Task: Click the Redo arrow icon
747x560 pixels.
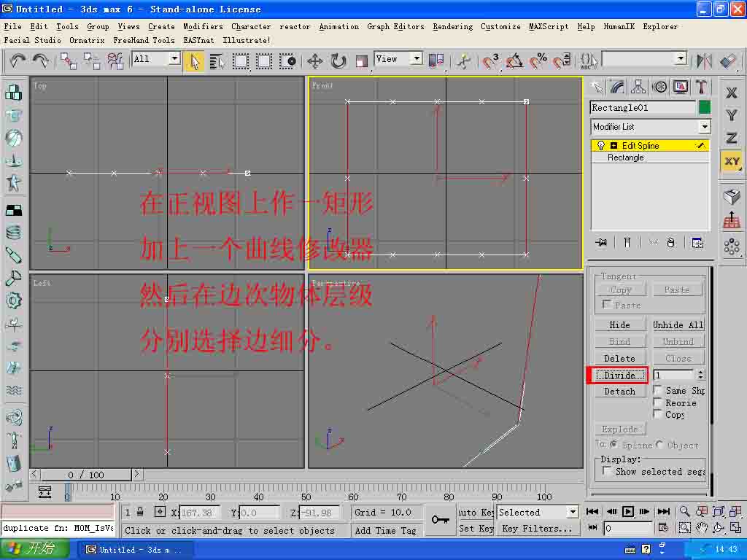Action: 41,61
